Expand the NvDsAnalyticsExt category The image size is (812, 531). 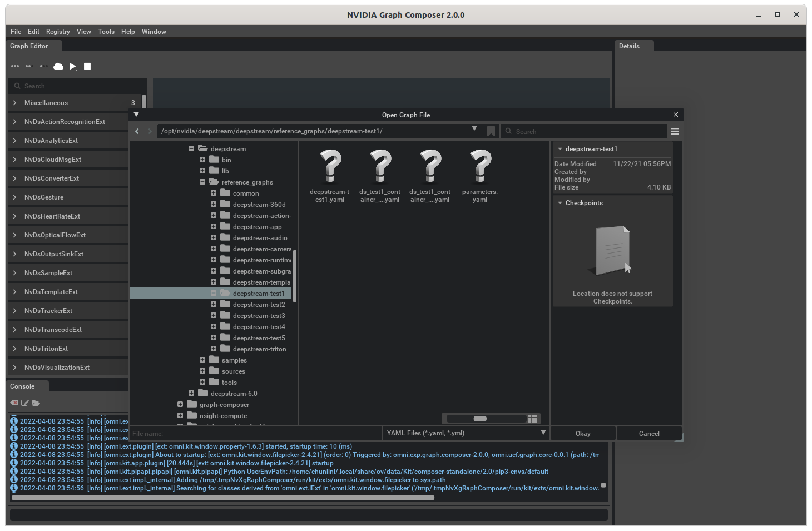pos(15,141)
